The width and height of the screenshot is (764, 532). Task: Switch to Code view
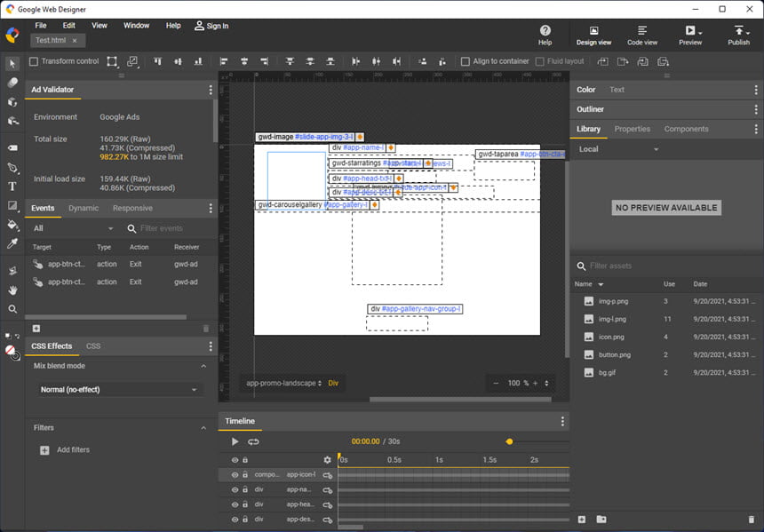tap(642, 35)
